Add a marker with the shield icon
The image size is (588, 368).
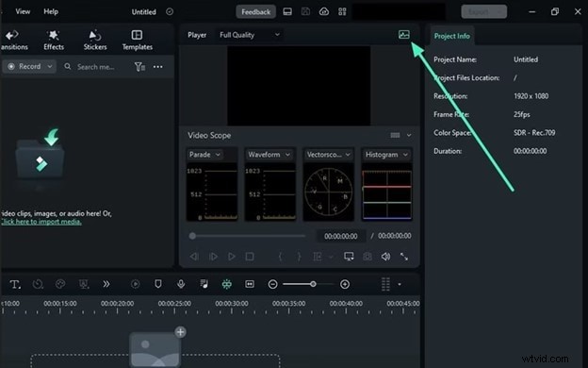pos(158,284)
